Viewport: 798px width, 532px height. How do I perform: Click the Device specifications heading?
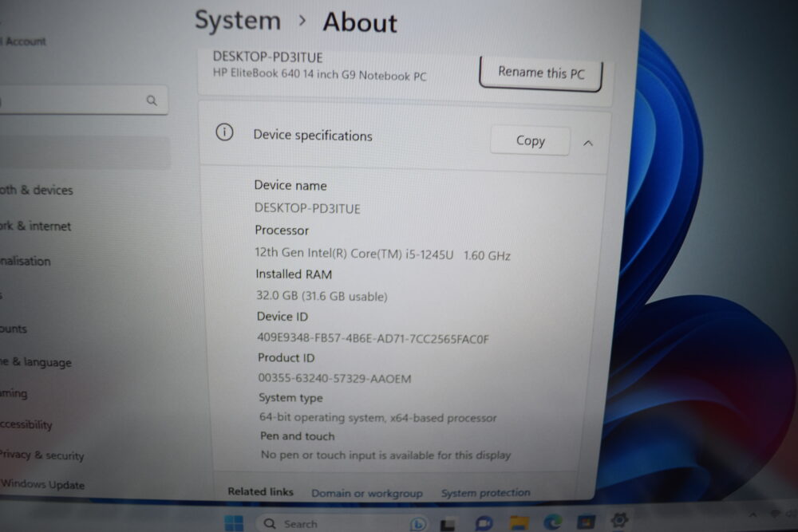[x=313, y=136]
